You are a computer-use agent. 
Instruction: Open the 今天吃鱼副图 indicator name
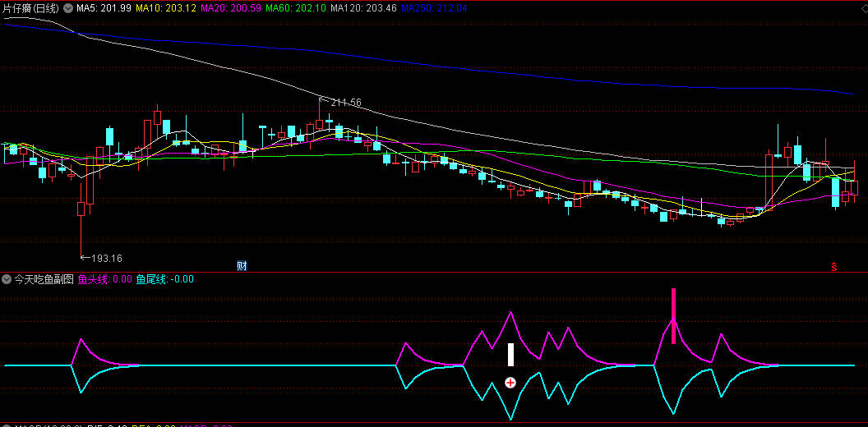point(44,279)
